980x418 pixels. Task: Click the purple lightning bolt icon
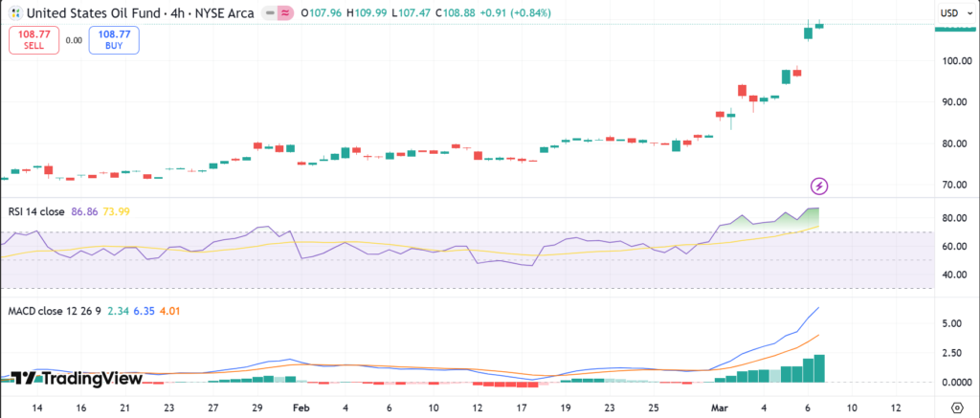pyautogui.click(x=818, y=185)
